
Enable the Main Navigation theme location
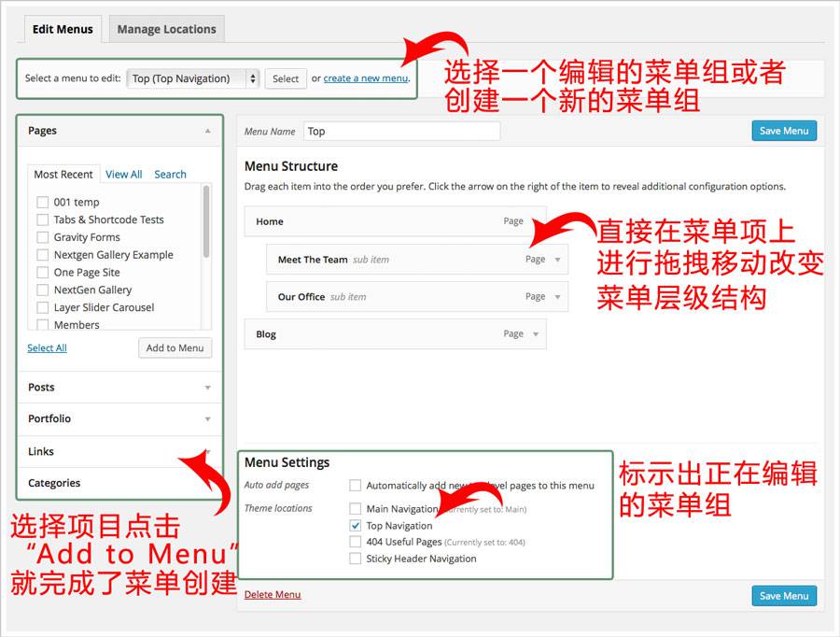(355, 509)
